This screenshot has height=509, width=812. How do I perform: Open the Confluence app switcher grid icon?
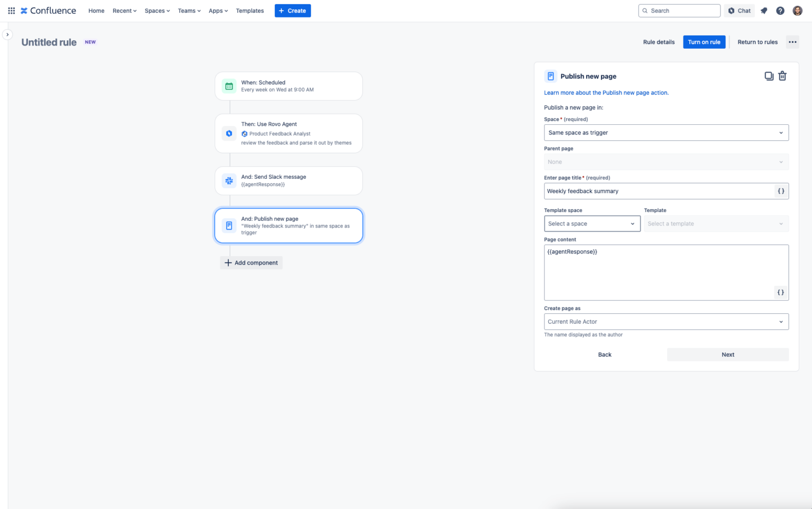pyautogui.click(x=11, y=11)
